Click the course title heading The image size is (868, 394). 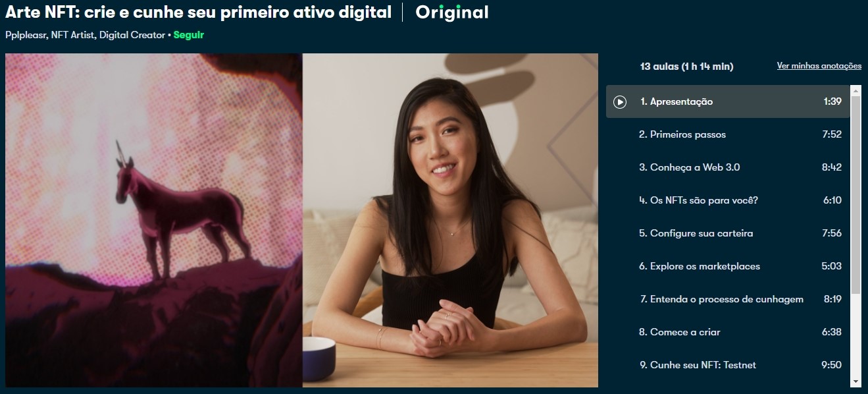[198, 12]
